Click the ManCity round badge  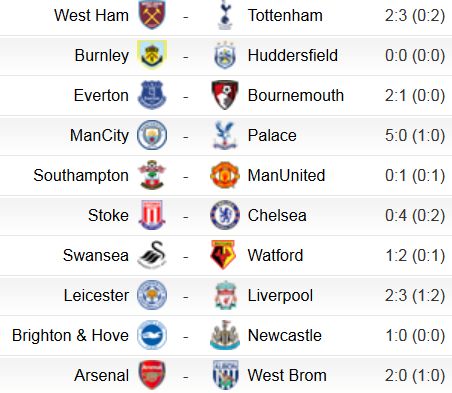152,135
